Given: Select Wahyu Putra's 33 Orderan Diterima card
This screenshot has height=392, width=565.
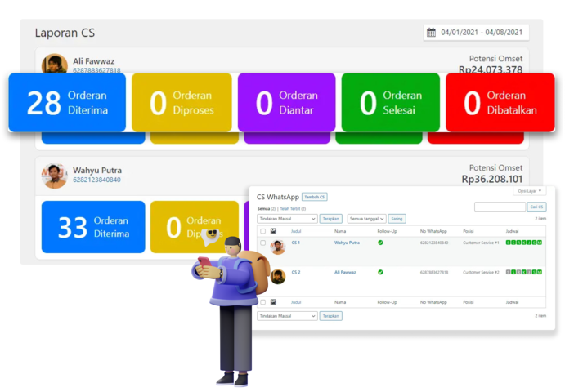Looking at the screenshot, I should coord(93,227).
